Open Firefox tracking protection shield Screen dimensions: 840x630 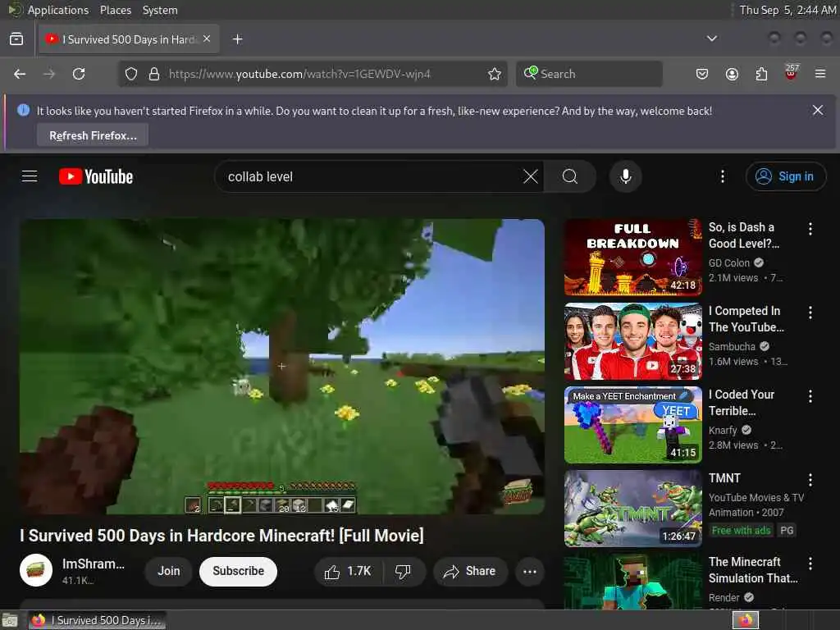(x=131, y=74)
